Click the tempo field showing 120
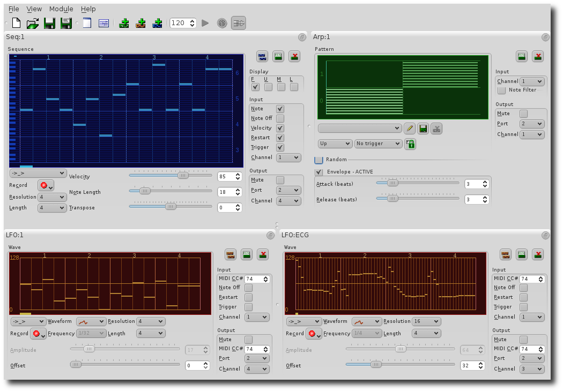 (x=179, y=23)
